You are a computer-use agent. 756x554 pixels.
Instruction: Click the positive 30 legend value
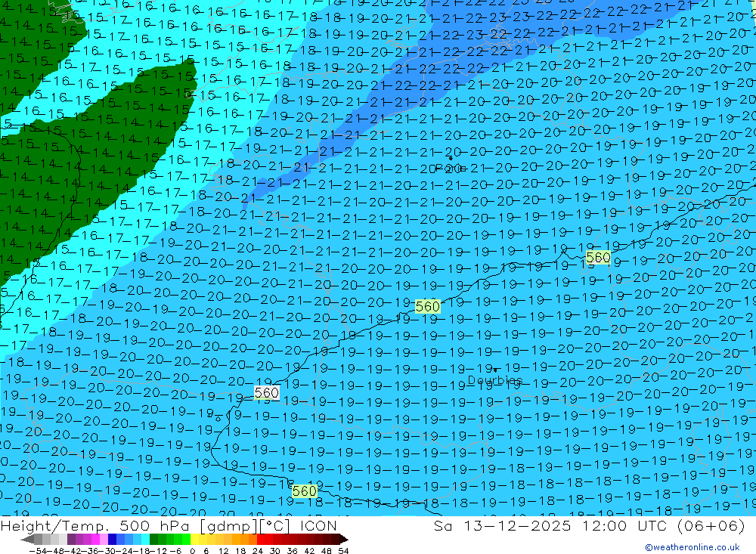[274, 551]
